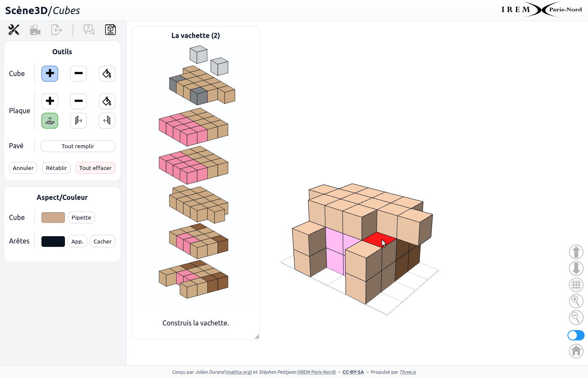Click Cacher to hide edges
This screenshot has width=588, height=378.
[103, 241]
